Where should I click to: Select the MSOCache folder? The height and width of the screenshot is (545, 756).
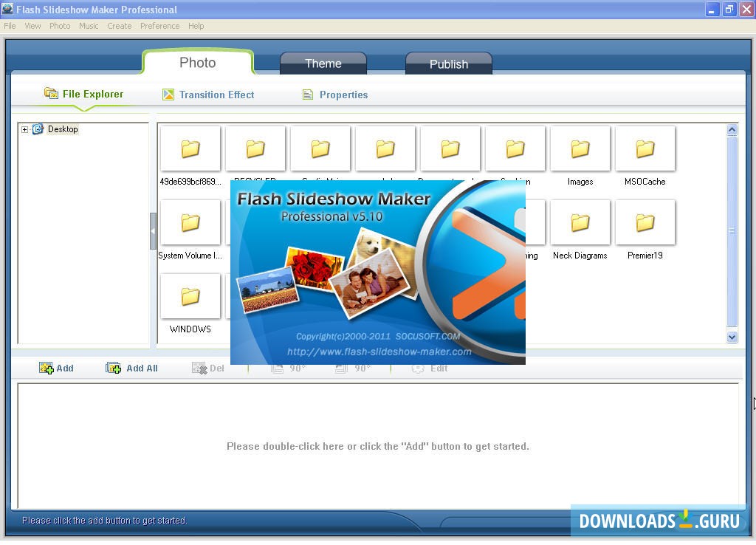(x=645, y=155)
